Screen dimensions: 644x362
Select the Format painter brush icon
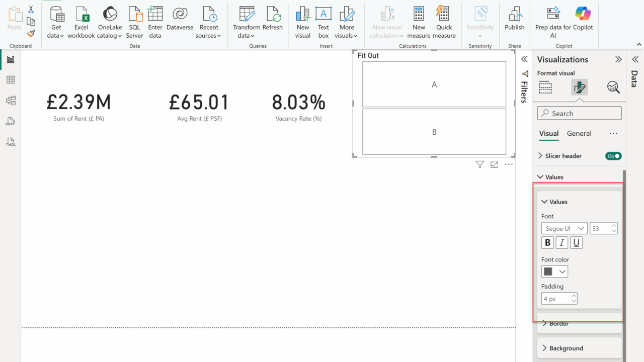(31, 34)
